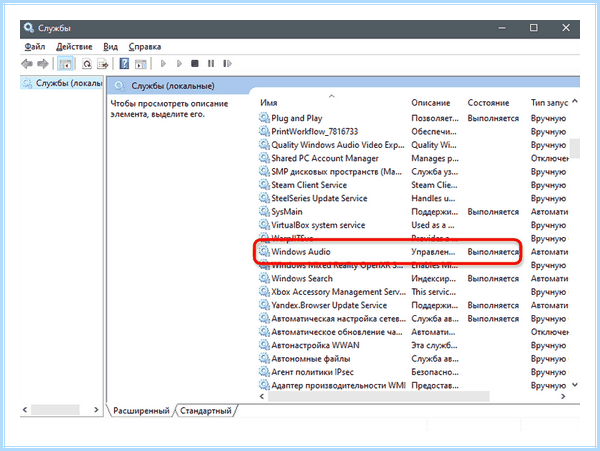The width and height of the screenshot is (600, 451).
Task: Click the Refresh toolbar icon
Action: pyautogui.click(x=87, y=63)
